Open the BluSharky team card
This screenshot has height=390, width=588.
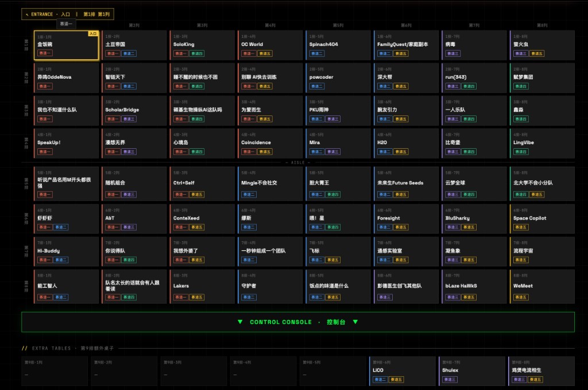[474, 219]
